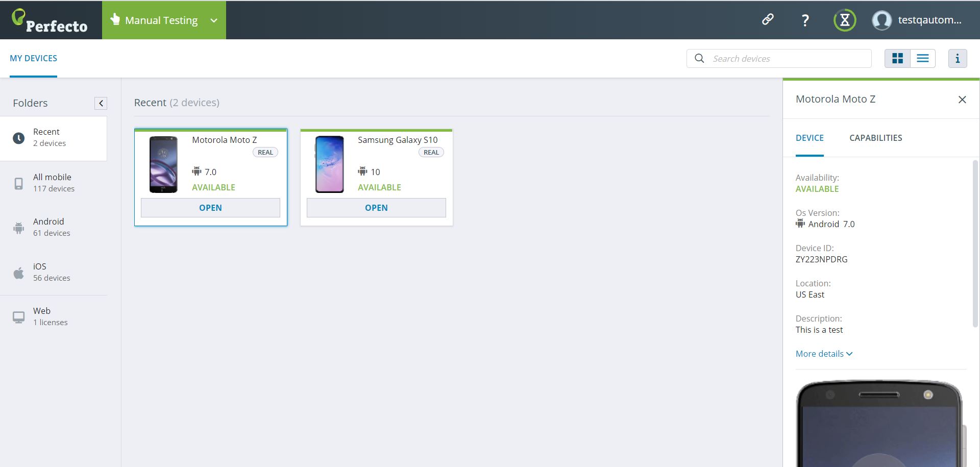
Task: Select the iOS folder
Action: point(54,273)
